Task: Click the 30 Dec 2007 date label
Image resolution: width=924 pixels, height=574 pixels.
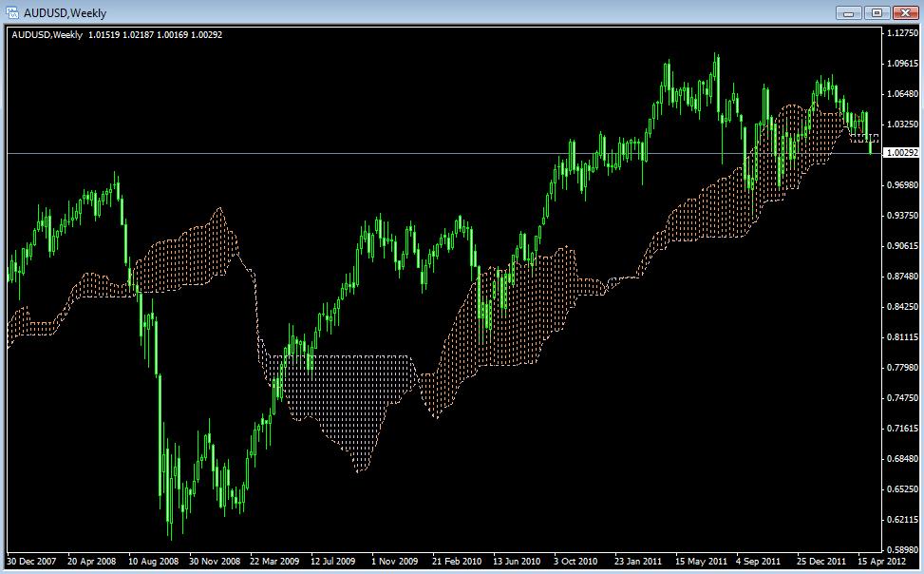Action: coord(30,561)
